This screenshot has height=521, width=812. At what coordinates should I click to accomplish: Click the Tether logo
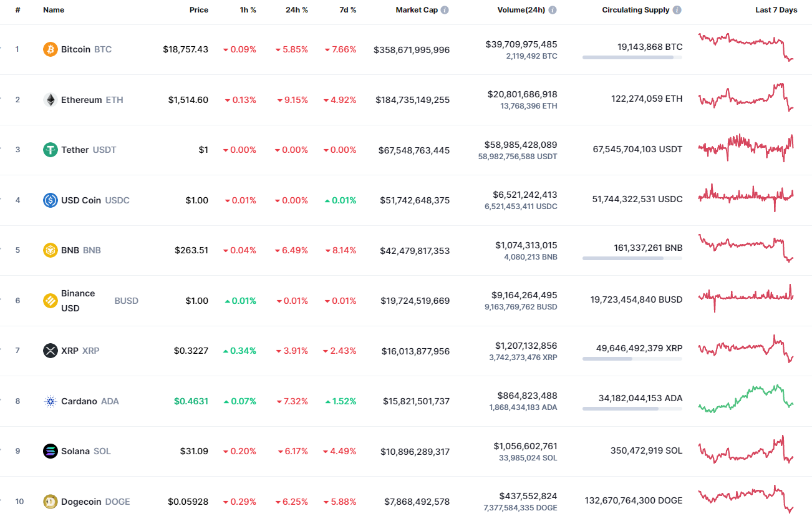coord(49,150)
